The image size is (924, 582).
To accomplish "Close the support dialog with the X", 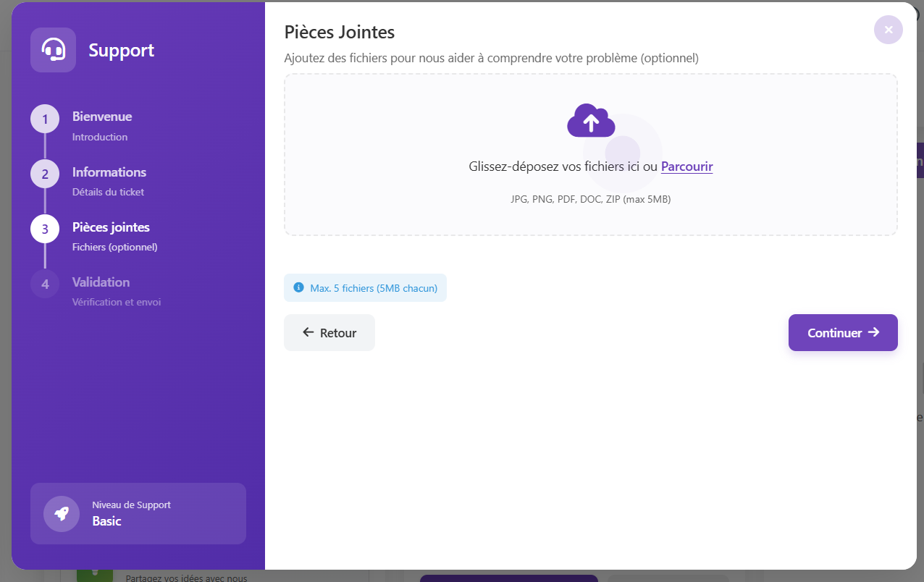I will tap(888, 30).
